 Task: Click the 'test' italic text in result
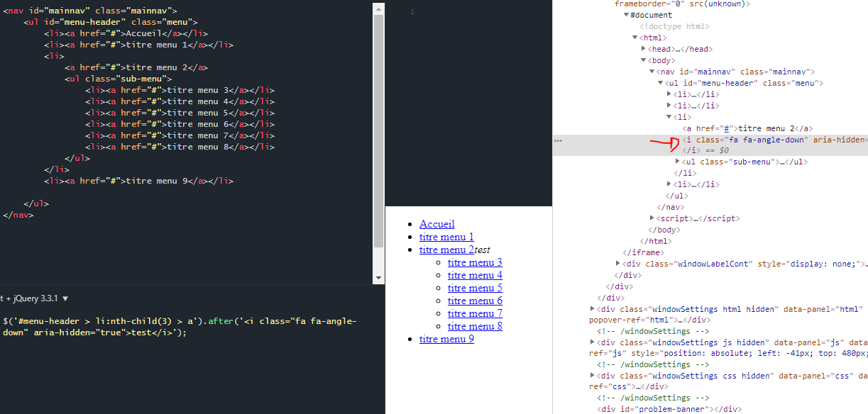pos(483,250)
